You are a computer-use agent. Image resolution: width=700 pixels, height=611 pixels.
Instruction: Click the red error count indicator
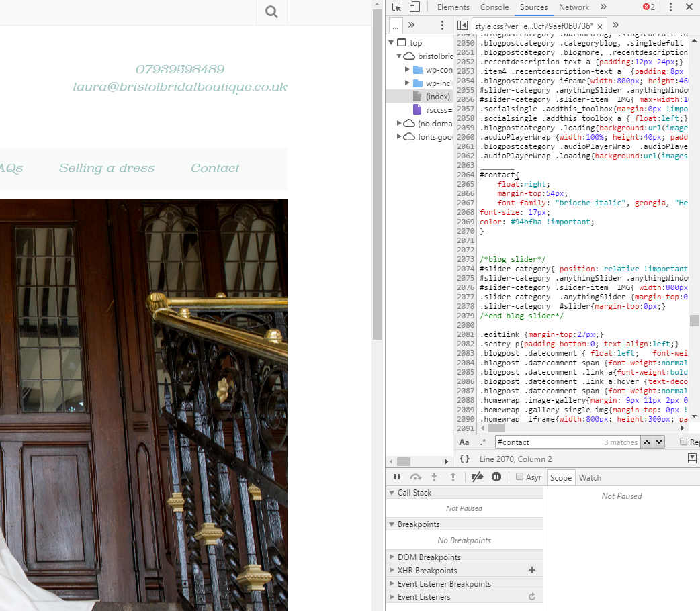[x=649, y=7]
